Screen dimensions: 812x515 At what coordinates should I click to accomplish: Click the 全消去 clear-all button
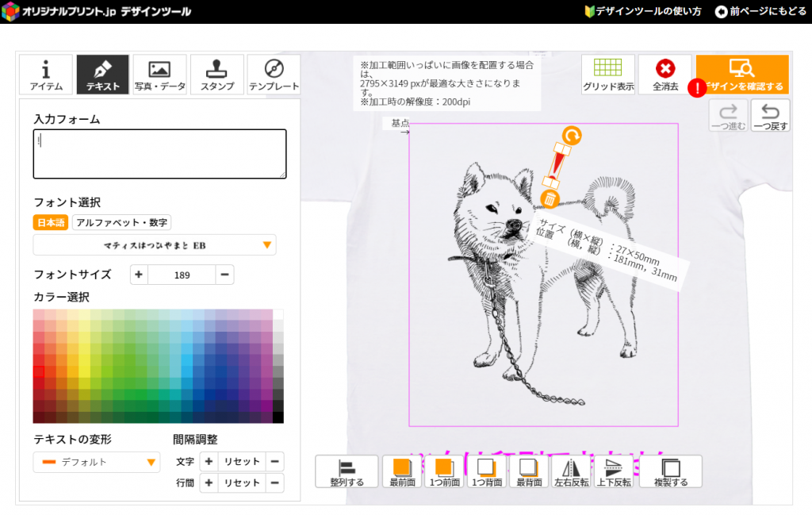[x=665, y=74]
